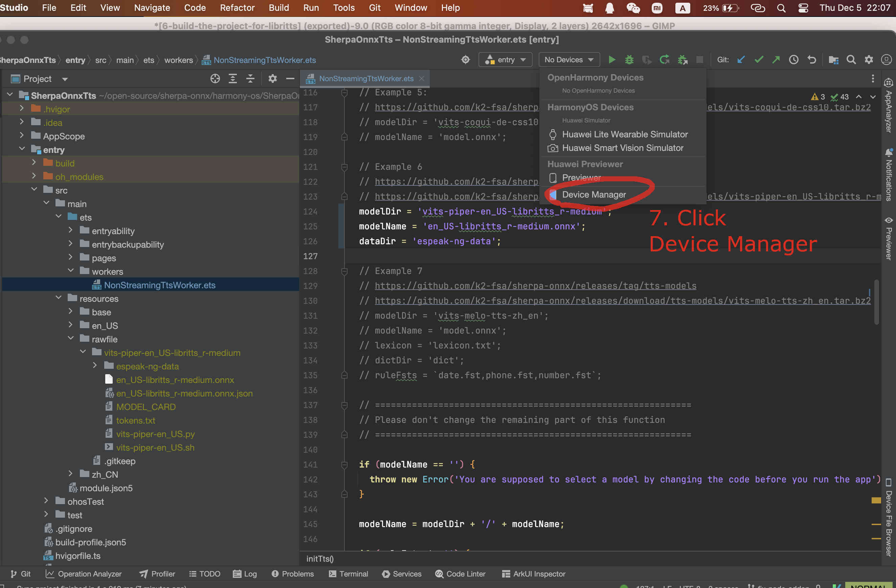Open the Navigate menu
The width and height of the screenshot is (896, 588).
pyautogui.click(x=152, y=7)
